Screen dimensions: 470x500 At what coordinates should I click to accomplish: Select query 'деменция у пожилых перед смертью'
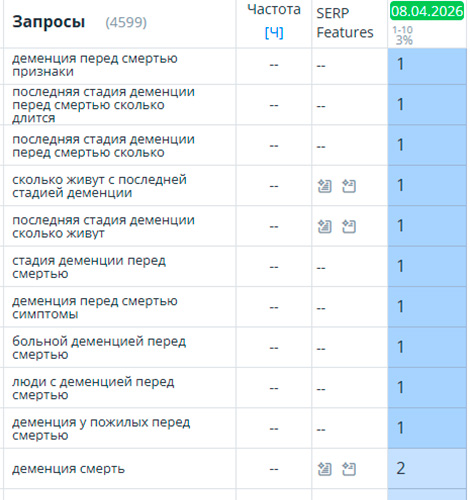(101, 429)
